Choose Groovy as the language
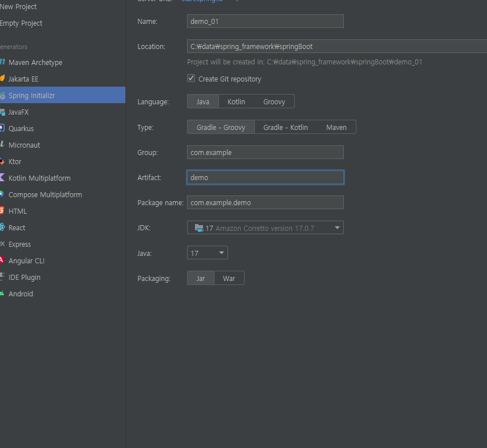 [x=274, y=101]
